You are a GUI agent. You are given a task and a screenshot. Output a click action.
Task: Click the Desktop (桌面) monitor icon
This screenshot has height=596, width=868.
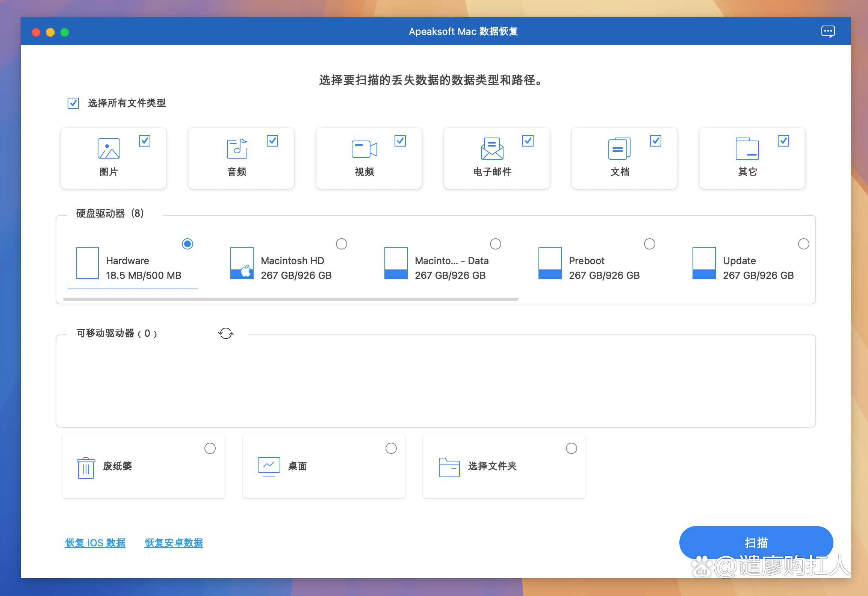269,467
